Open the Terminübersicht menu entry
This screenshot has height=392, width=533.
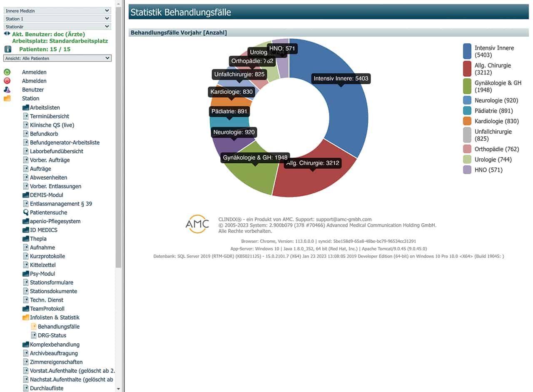point(49,116)
